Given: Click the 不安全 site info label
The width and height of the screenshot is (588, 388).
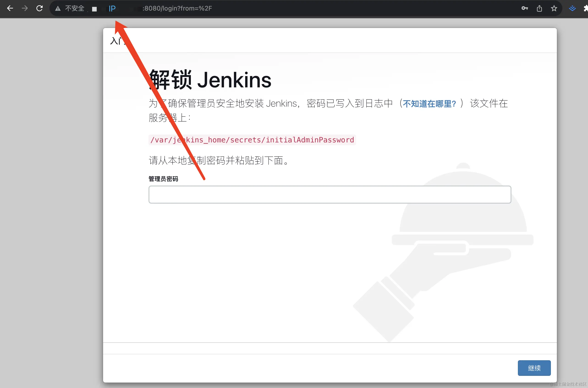Looking at the screenshot, I should (x=75, y=8).
